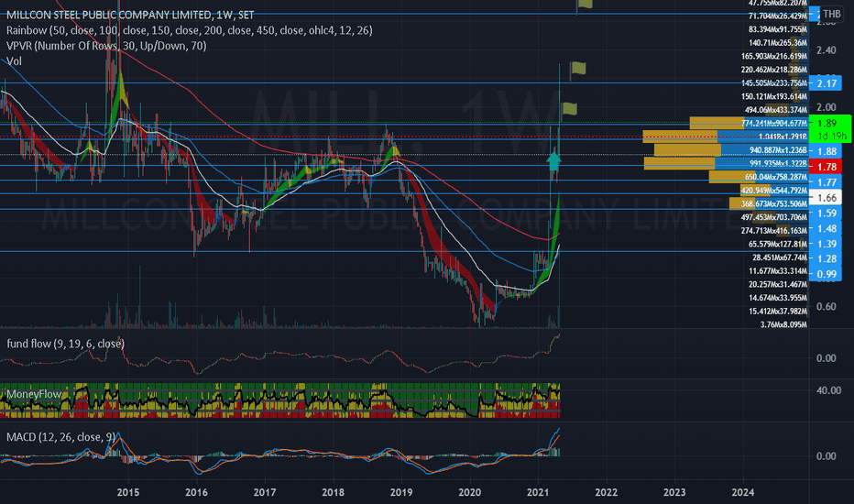This screenshot has width=854, height=504.
Task: Click volume profile value 28.451Mx67.74M
Action: (x=780, y=257)
